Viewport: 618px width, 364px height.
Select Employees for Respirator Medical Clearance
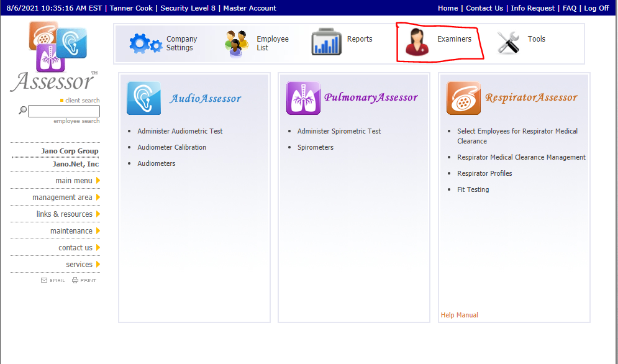point(517,136)
